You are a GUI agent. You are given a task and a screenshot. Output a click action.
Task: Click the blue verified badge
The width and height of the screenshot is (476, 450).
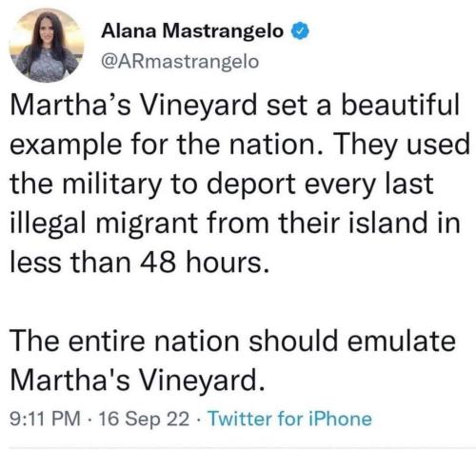300,31
